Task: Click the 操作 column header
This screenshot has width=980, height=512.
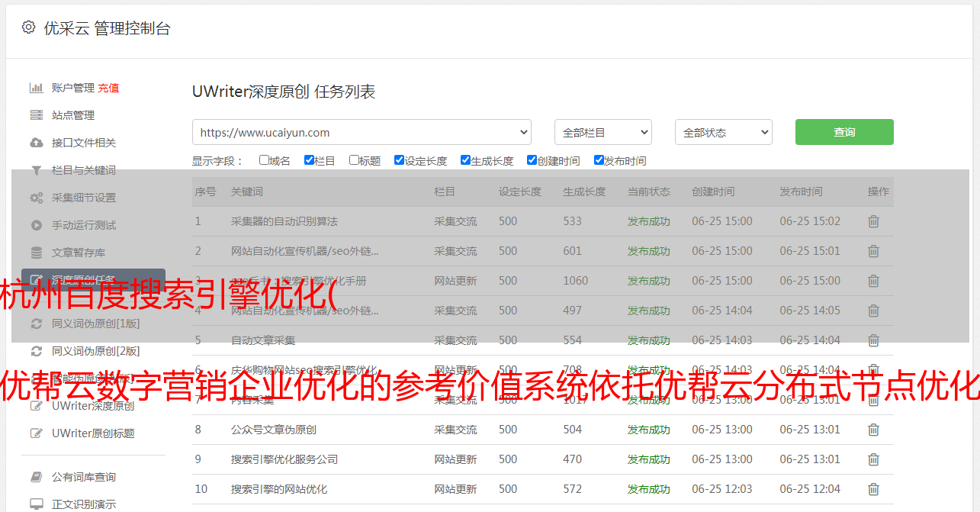Action: 879,192
